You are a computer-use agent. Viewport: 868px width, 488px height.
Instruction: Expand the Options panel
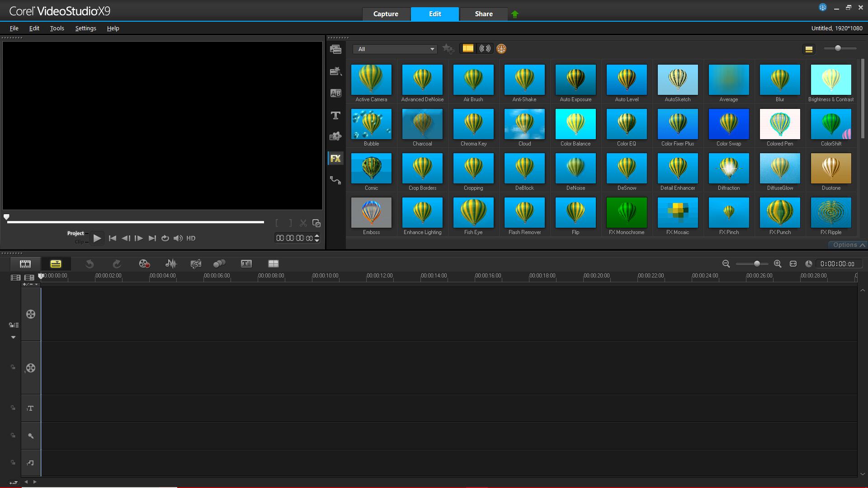click(848, 245)
